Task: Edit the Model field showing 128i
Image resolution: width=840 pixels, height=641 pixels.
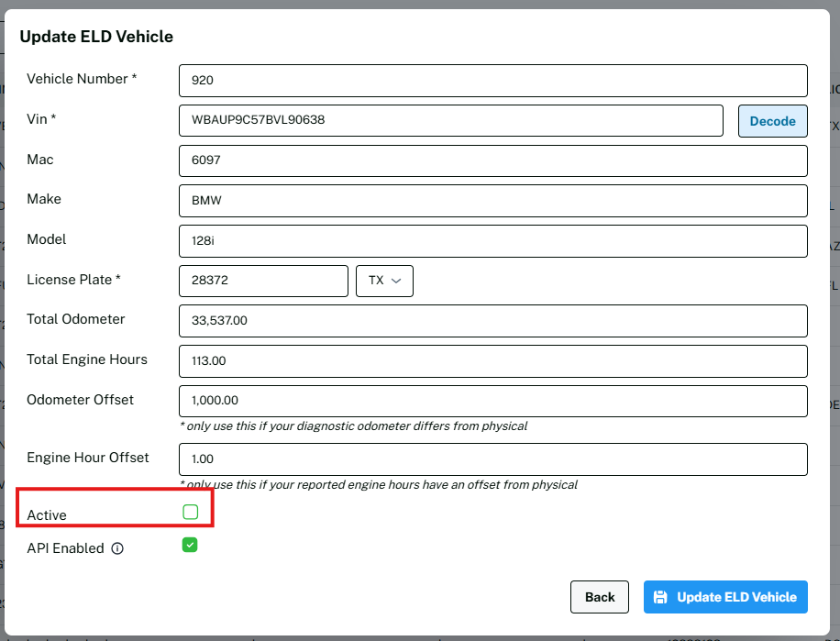Action: [x=492, y=240]
